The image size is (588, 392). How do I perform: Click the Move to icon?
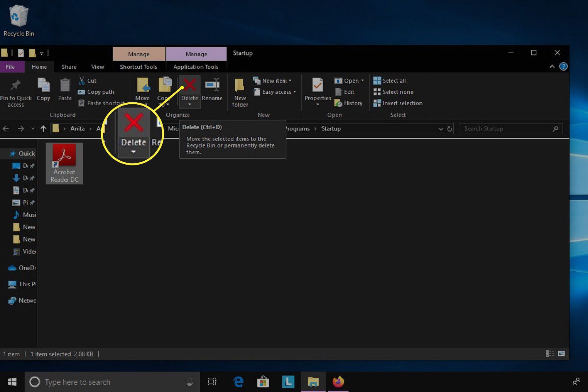click(x=143, y=85)
